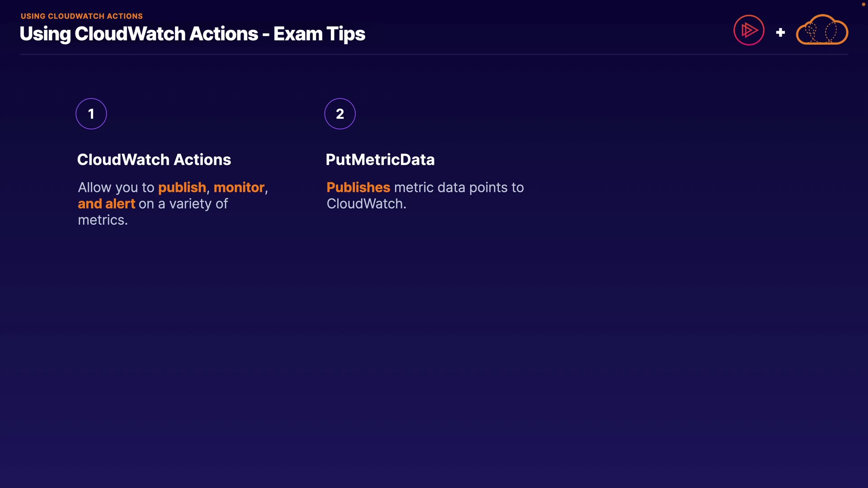
Task: Click the word 'metrics.' in the first tip
Action: coord(103,220)
